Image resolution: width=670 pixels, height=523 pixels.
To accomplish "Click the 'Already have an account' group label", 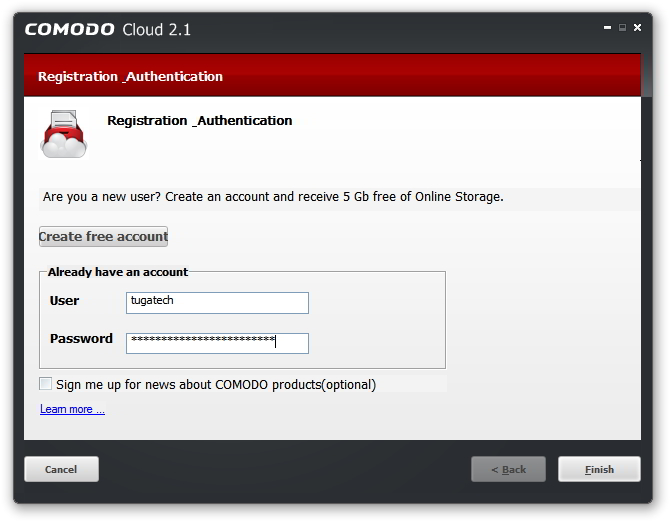I will click(118, 272).
